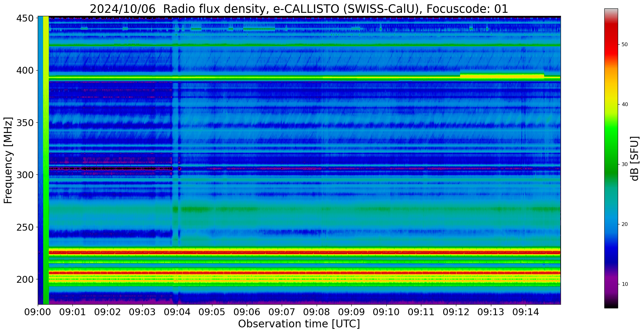Click the 09:06 time tick label
This screenshot has height=333, width=644.
click(247, 312)
